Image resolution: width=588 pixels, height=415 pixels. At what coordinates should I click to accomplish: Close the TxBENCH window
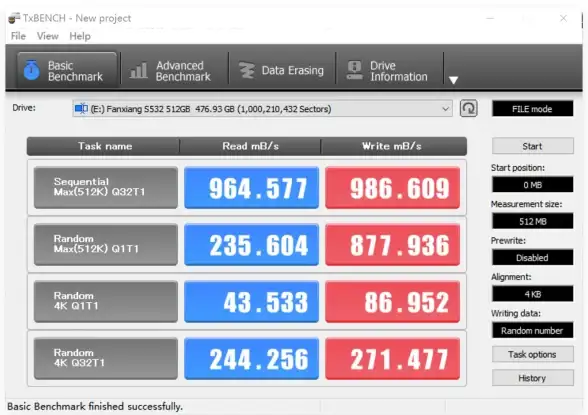[x=563, y=18]
